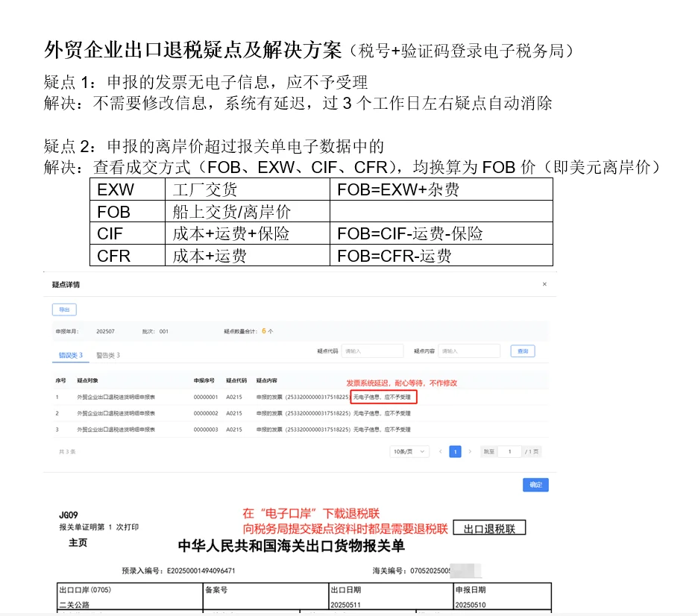Click the 导出 export button
The height and width of the screenshot is (616, 698).
63,309
